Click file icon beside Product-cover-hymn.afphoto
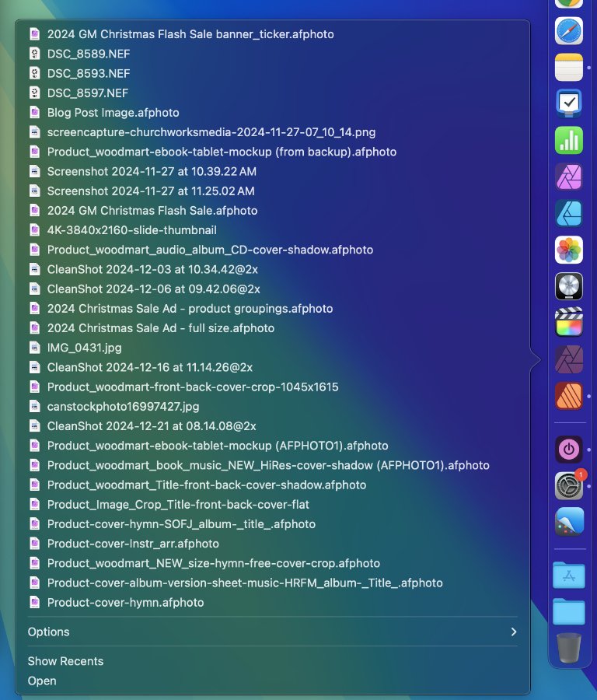The width and height of the screenshot is (597, 700). pyautogui.click(x=35, y=602)
